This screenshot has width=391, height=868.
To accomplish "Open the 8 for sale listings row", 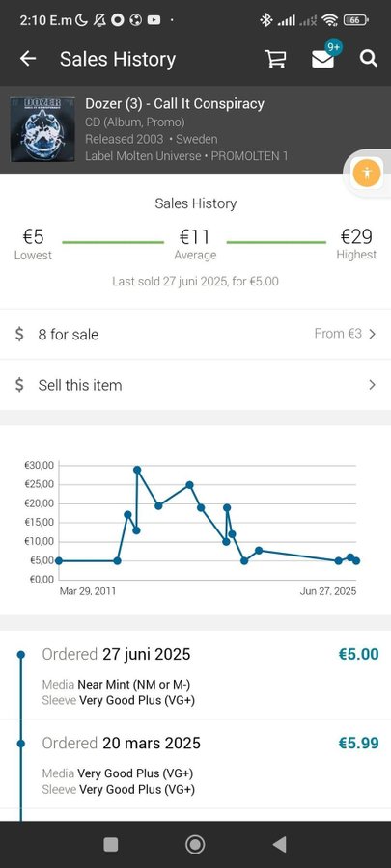I will 195,335.
